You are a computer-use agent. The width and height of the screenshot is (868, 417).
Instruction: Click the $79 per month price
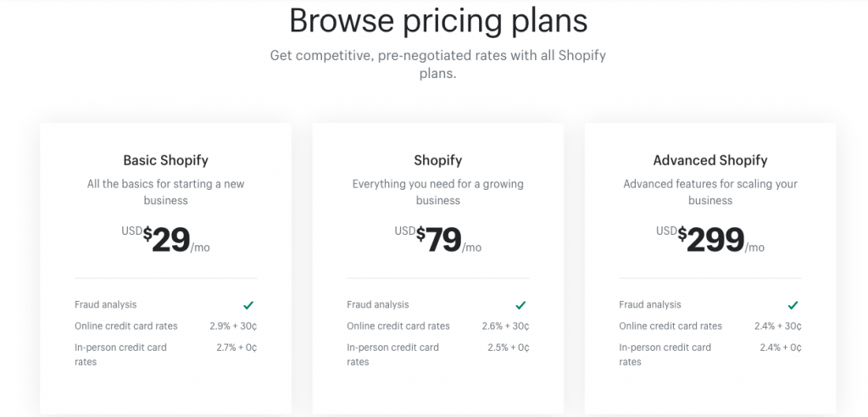click(x=439, y=240)
